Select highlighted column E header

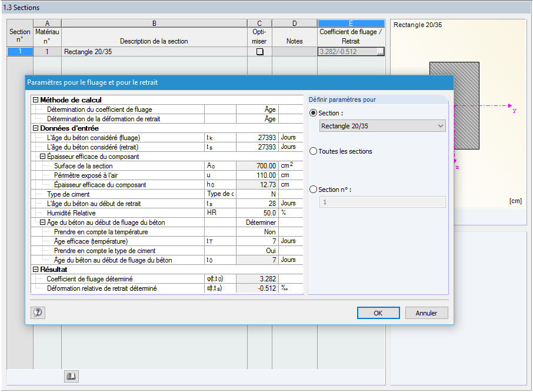tap(351, 24)
